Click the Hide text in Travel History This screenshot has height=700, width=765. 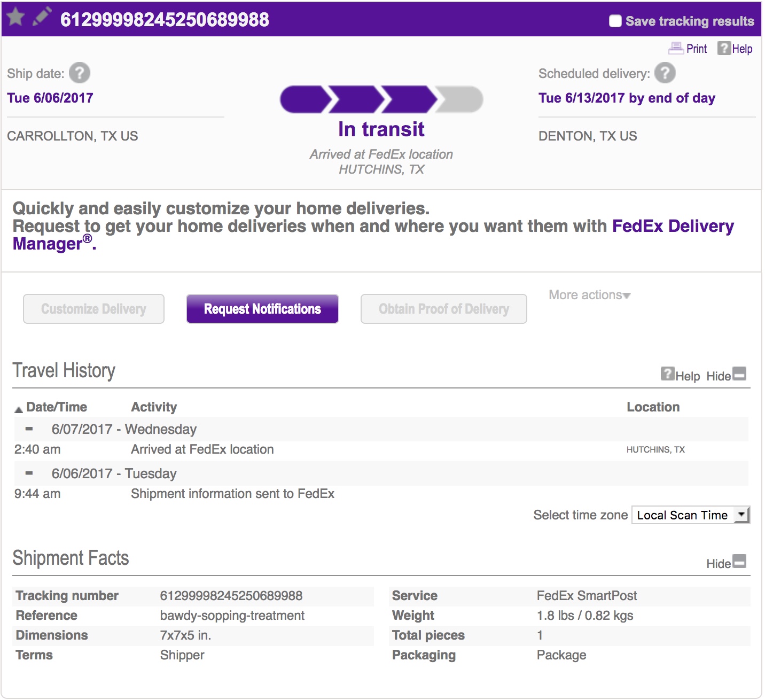pyautogui.click(x=719, y=376)
